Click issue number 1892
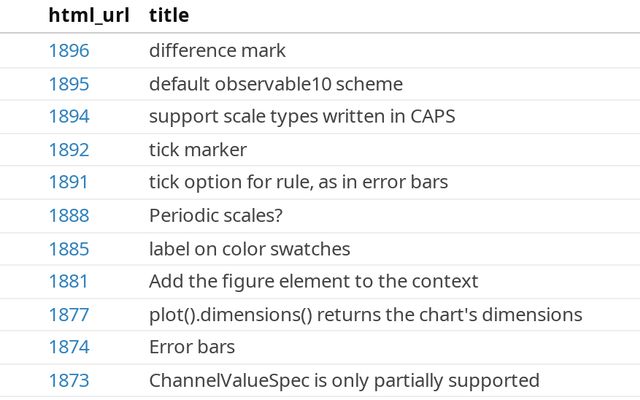The width and height of the screenshot is (640, 400). point(69,150)
